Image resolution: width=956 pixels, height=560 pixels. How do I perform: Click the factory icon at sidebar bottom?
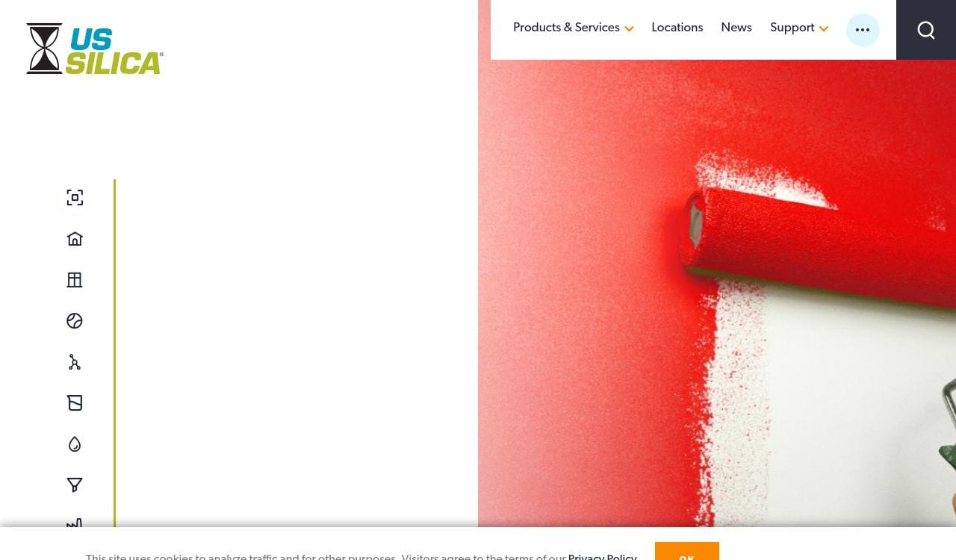75,523
